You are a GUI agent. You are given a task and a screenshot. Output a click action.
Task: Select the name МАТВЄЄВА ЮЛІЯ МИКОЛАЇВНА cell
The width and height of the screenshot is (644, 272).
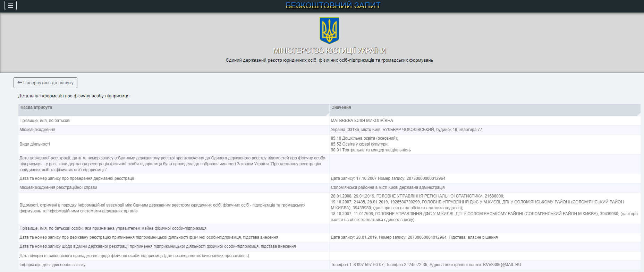[x=362, y=121]
